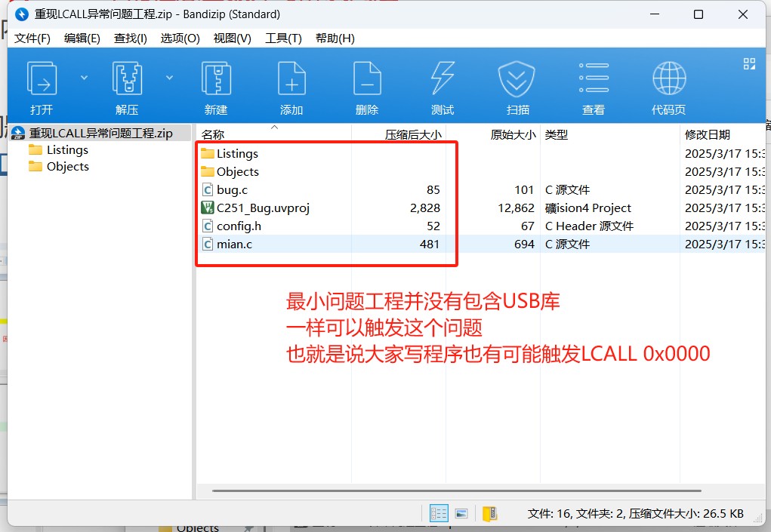
Task: Click the View (查看) list icon
Action: tap(594, 78)
